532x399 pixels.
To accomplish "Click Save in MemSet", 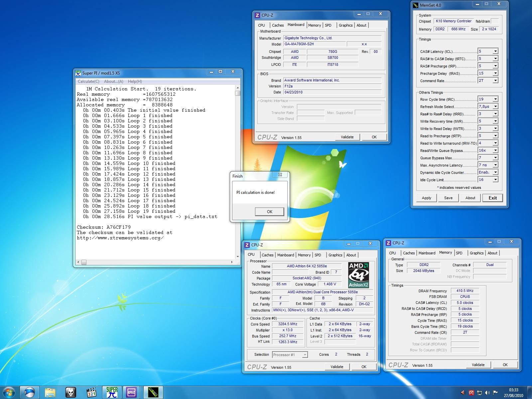I will 448,198.
